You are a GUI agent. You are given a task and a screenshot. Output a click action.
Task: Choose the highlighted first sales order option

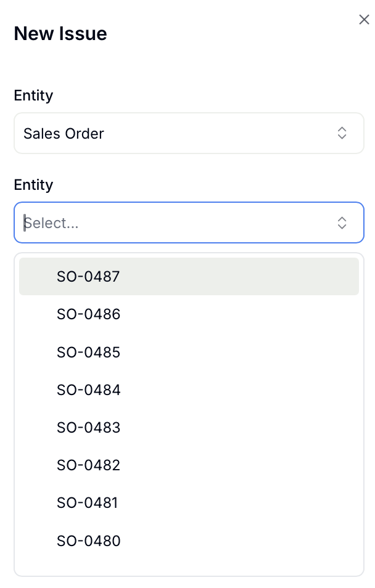point(189,276)
